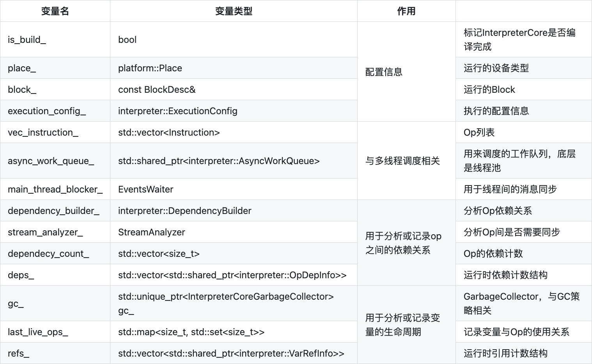The width and height of the screenshot is (592, 364).
Task: Click the description 分析Op依赖关系
Action: (524, 210)
